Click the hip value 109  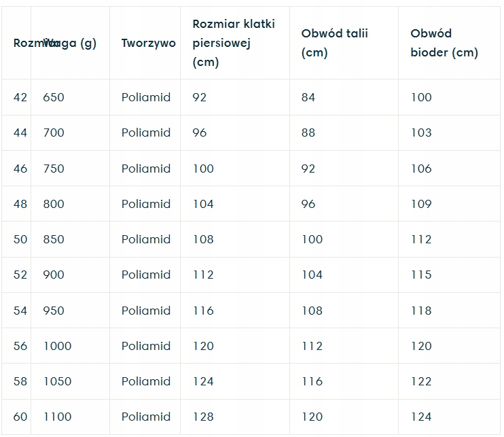coord(421,204)
